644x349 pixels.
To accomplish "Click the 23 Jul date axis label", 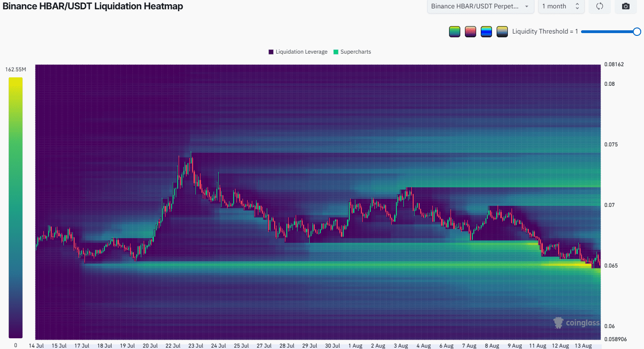I will tap(195, 346).
